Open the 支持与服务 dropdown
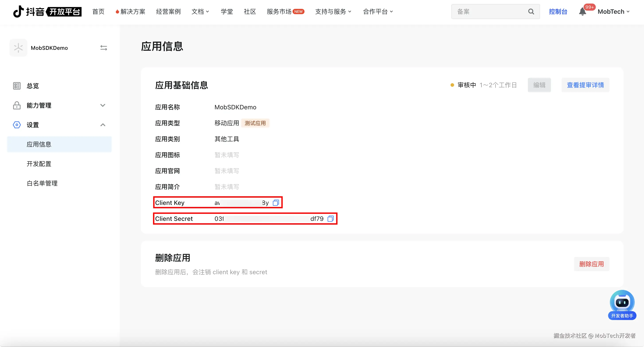 pyautogui.click(x=333, y=12)
